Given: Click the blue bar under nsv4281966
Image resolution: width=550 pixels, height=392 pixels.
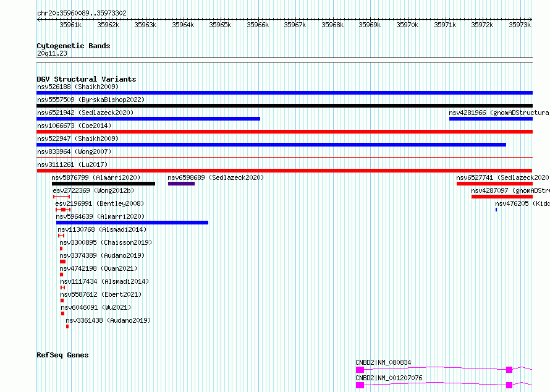Looking at the screenshot, I should point(491,119).
